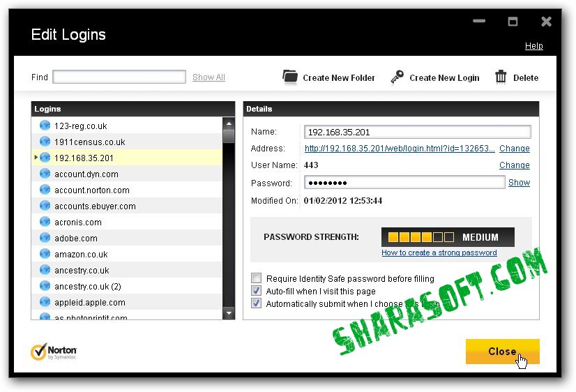576x392 pixels.
Task: Click the Modified On date 01/02/2012 12:53:44
Action: (x=342, y=201)
